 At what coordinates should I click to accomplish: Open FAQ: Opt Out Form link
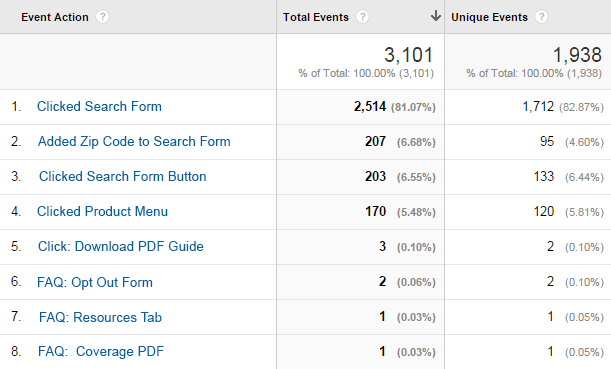[x=95, y=282]
